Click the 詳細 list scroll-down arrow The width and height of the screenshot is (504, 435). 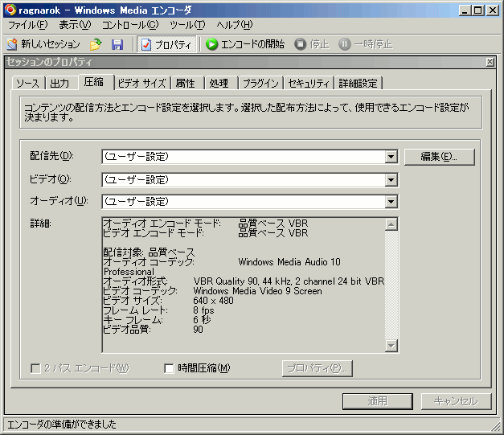tap(391, 346)
